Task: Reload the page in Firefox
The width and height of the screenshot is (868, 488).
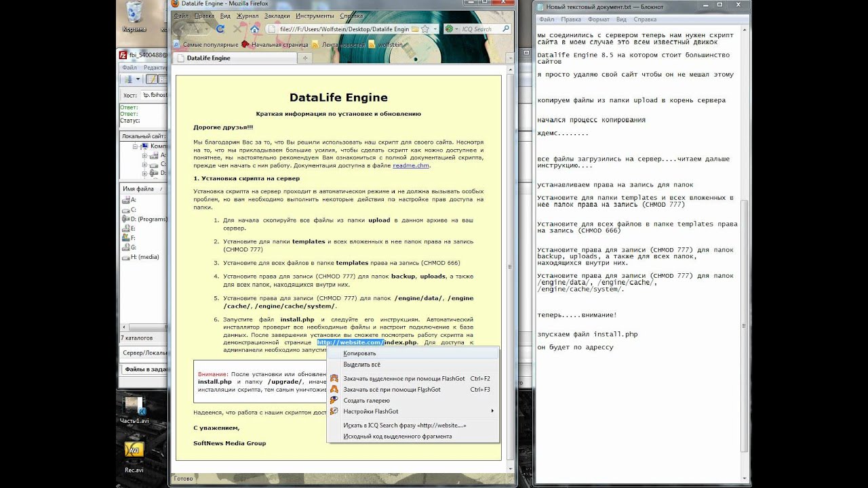Action: point(220,29)
